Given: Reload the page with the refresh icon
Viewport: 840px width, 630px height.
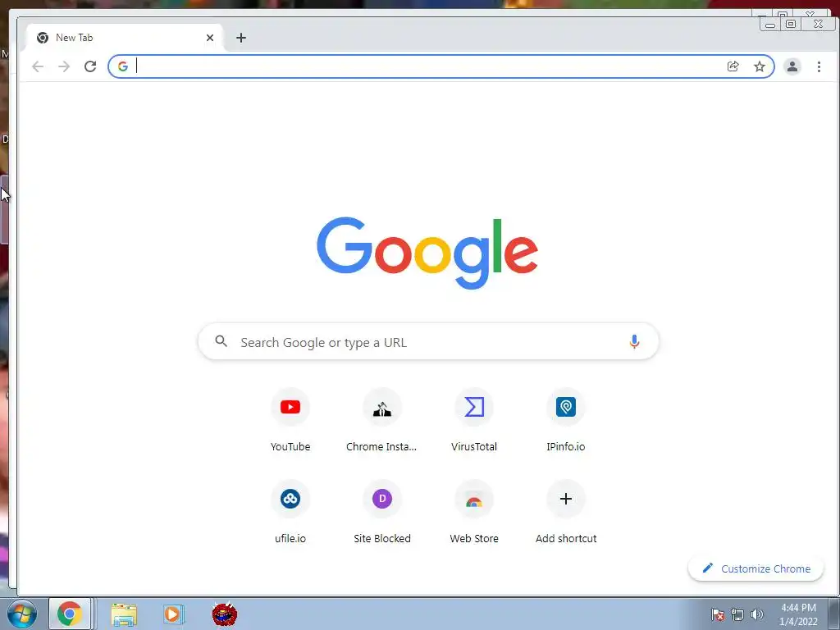Looking at the screenshot, I should tap(90, 66).
